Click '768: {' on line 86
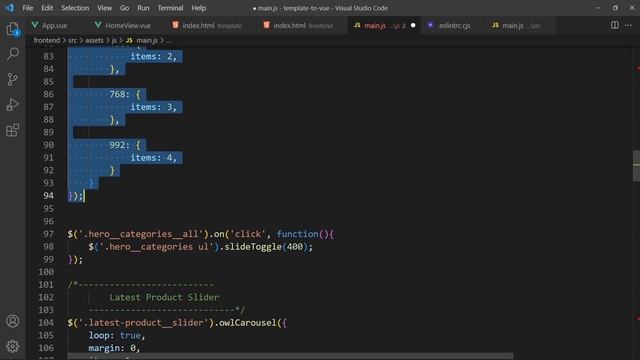Image resolution: width=640 pixels, height=360 pixels. [x=124, y=94]
